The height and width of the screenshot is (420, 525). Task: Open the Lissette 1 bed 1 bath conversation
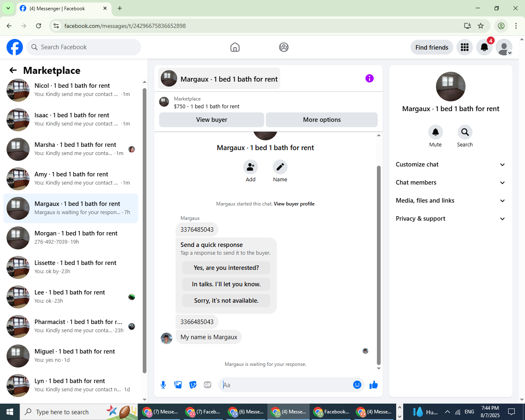(71, 267)
